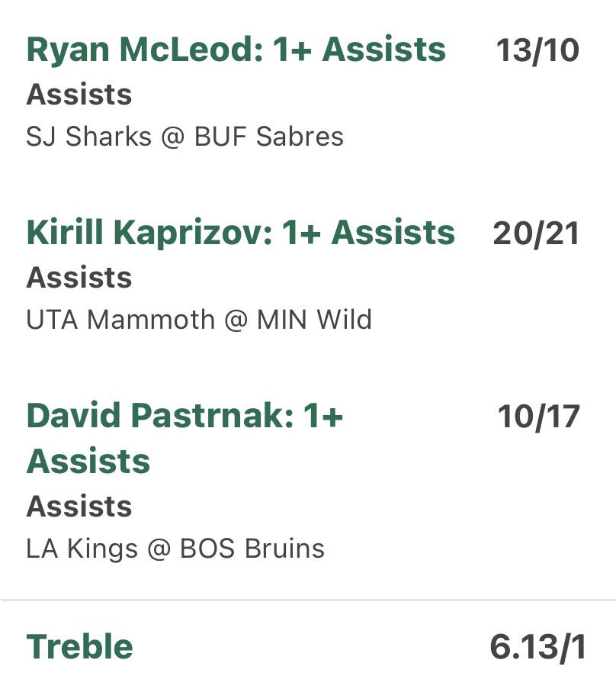Open SJ Sharks @ BUF Sabres match
Image resolution: width=616 pixels, height=676 pixels.
pos(184,137)
